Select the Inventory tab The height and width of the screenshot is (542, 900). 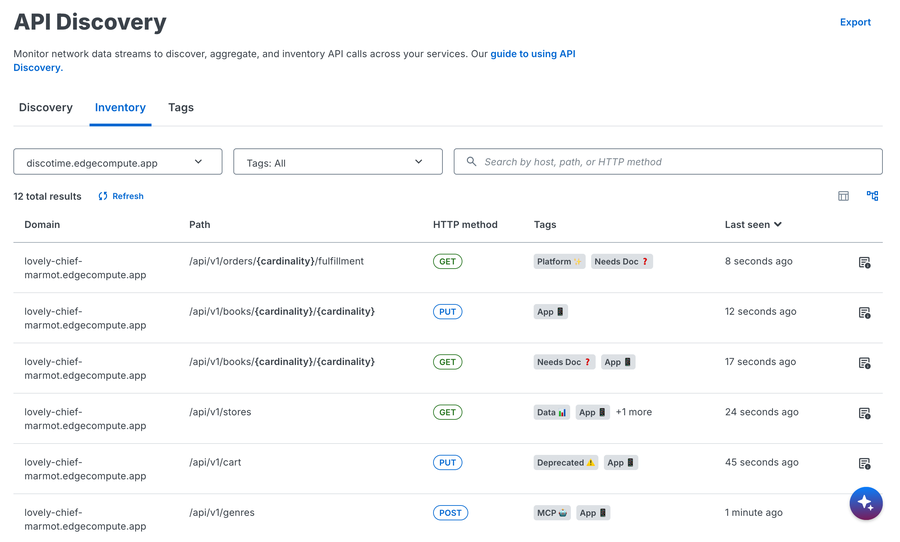tap(120, 108)
